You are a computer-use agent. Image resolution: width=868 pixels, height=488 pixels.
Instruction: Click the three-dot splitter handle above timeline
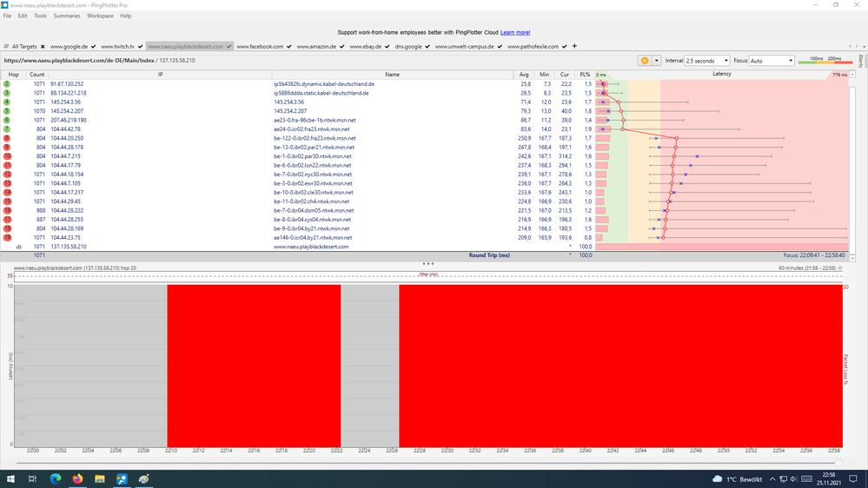(427, 263)
